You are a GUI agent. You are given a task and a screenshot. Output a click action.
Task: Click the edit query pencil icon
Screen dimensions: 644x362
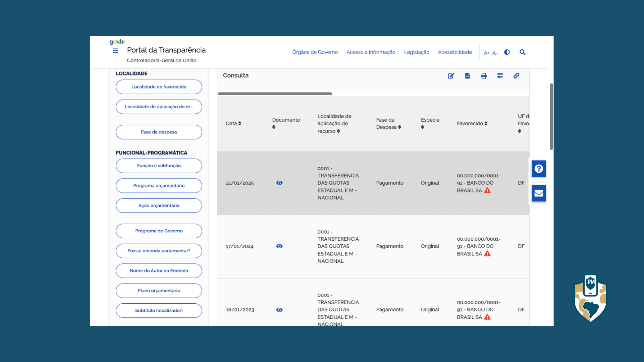(x=451, y=76)
